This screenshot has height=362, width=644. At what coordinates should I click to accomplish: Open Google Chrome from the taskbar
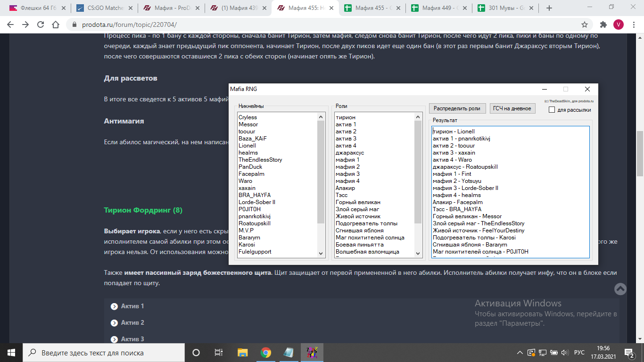click(265, 353)
